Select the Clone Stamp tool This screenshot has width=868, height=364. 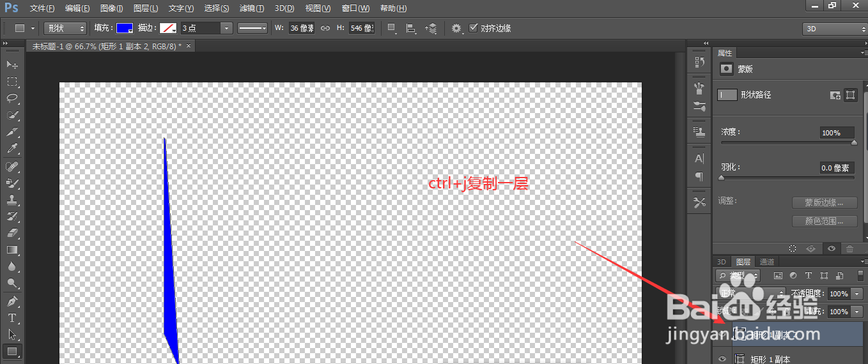tap(12, 199)
